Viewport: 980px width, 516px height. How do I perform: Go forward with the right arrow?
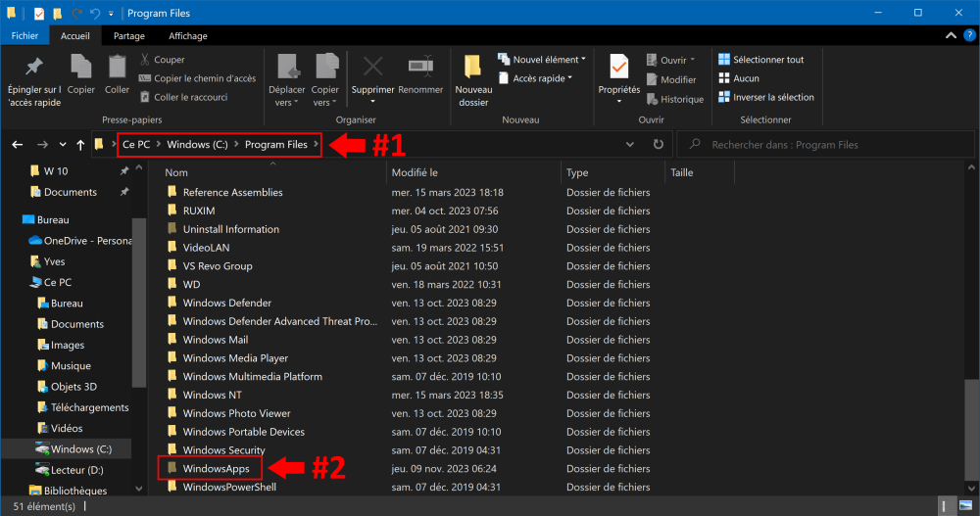click(x=42, y=144)
